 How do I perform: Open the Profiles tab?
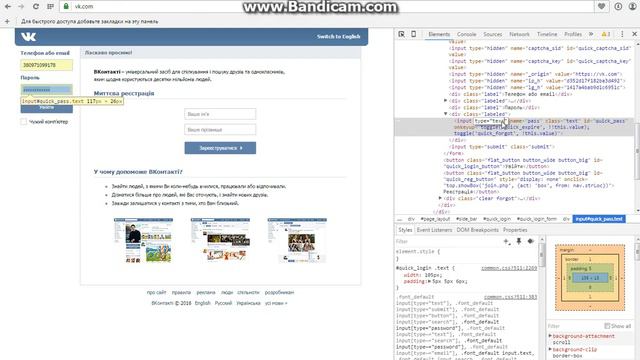[573, 34]
